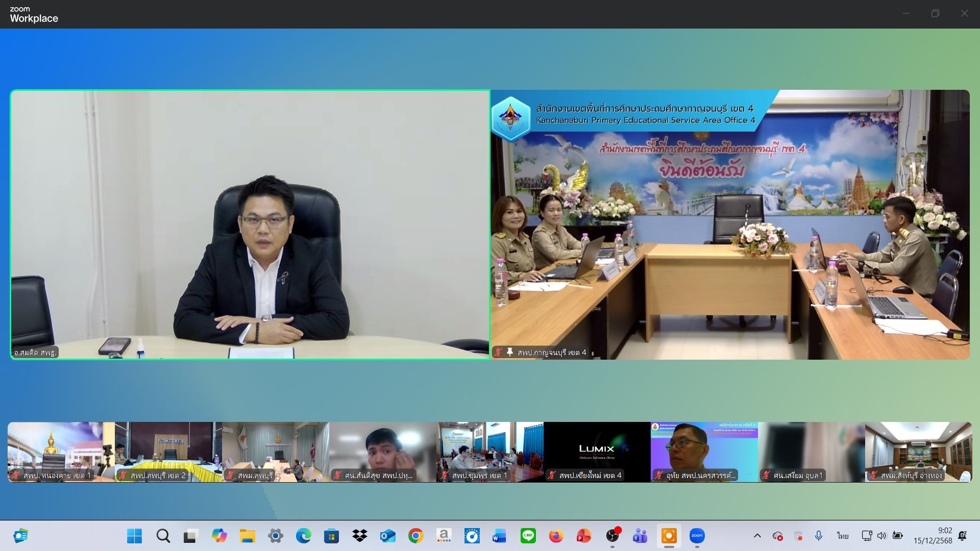Click the microphone icon in system tray
The height and width of the screenshot is (551, 980).
click(818, 536)
